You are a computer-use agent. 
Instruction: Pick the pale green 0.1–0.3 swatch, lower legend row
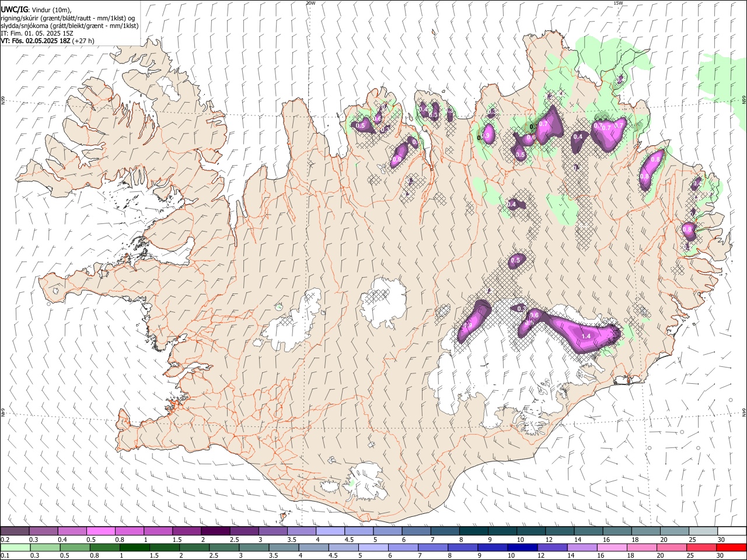point(16,547)
